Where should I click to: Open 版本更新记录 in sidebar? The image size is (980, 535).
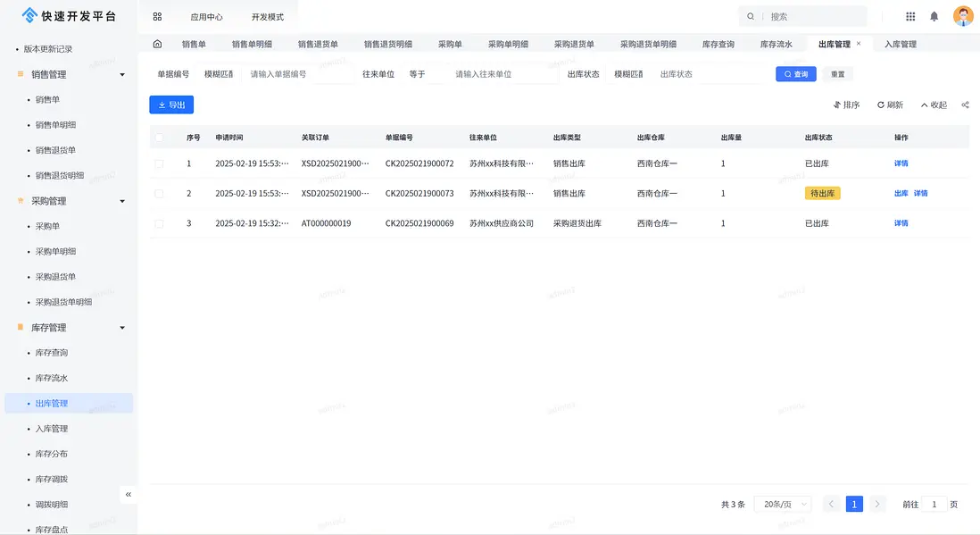click(x=48, y=49)
